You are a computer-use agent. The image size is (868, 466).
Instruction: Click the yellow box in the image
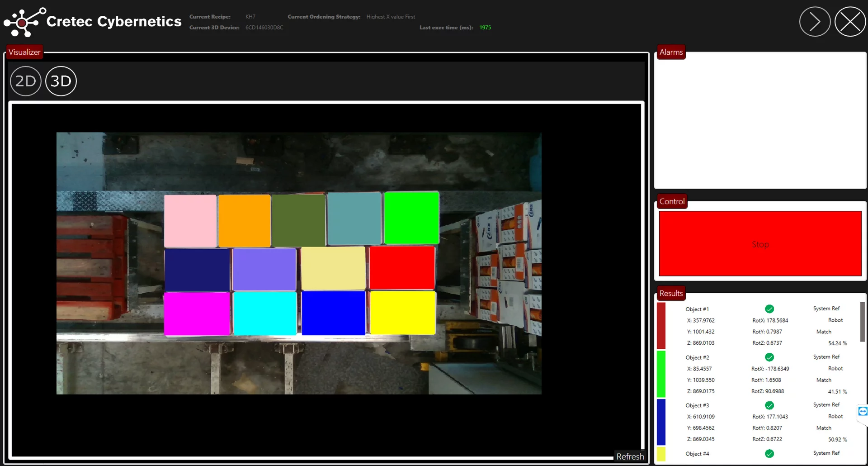click(403, 313)
